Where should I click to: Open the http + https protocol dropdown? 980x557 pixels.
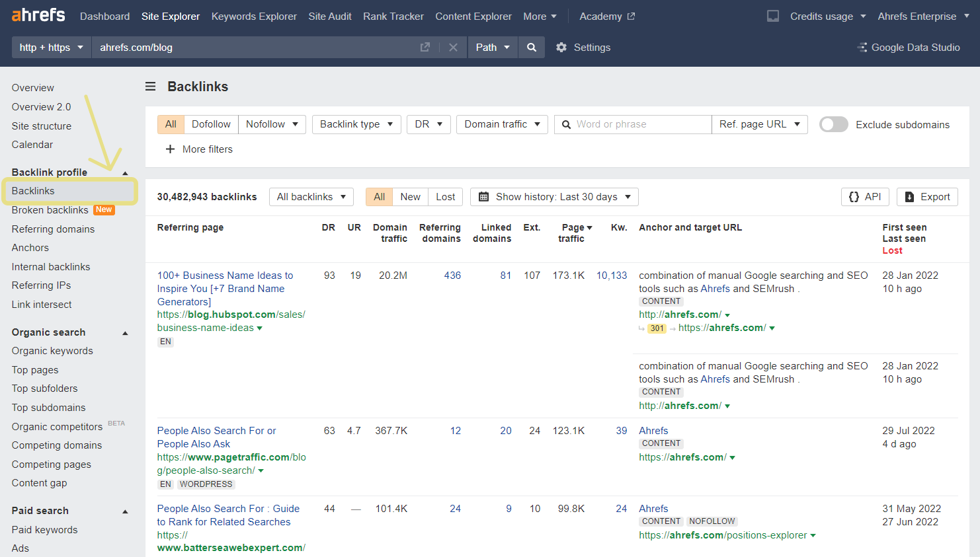click(x=51, y=48)
